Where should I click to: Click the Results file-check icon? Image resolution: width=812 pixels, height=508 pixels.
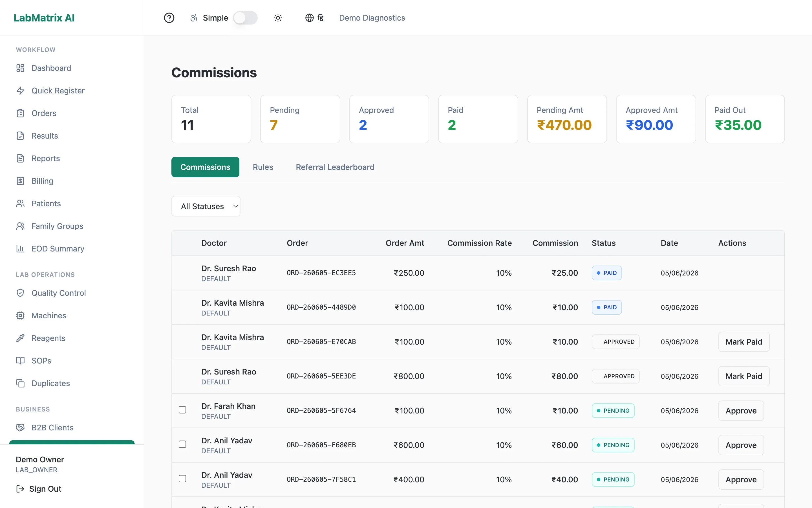coord(21,136)
